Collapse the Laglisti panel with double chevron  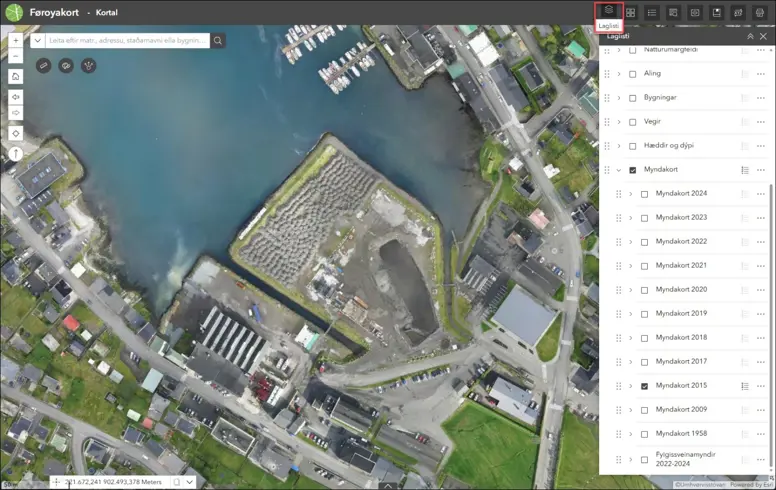[x=750, y=36]
